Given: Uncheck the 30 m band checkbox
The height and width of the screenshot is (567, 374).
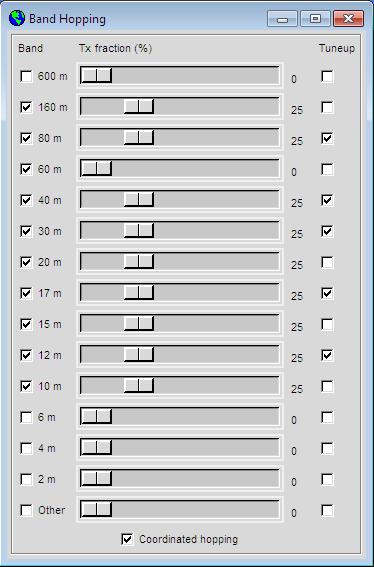Looking at the screenshot, I should [26, 231].
